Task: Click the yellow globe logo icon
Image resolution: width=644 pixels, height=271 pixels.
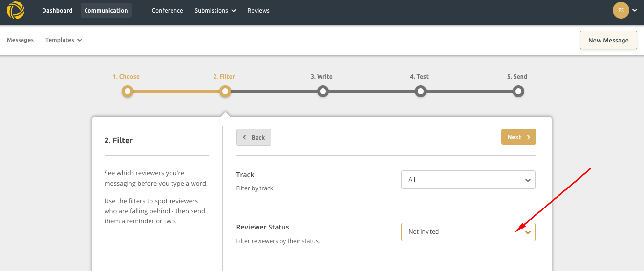Action: [x=16, y=10]
